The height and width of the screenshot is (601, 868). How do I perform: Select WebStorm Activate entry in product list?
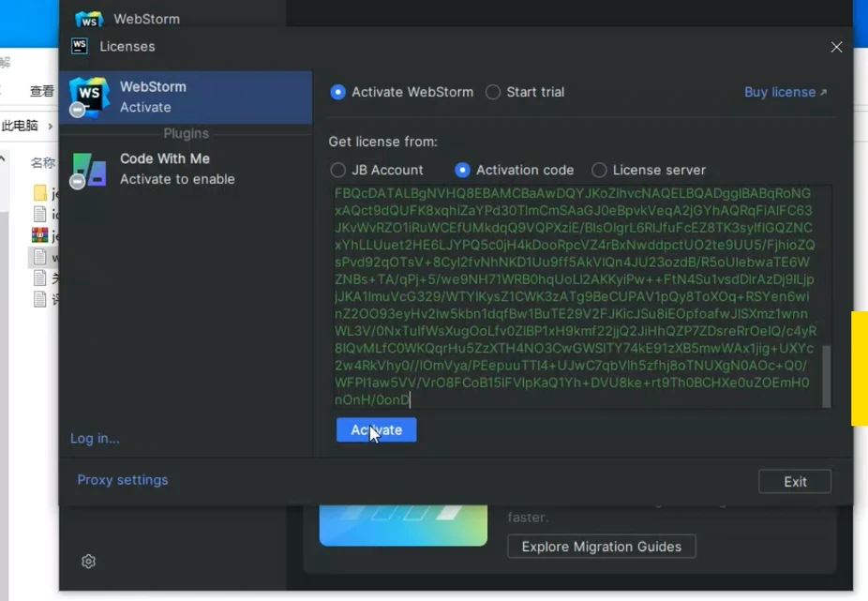tap(186, 97)
